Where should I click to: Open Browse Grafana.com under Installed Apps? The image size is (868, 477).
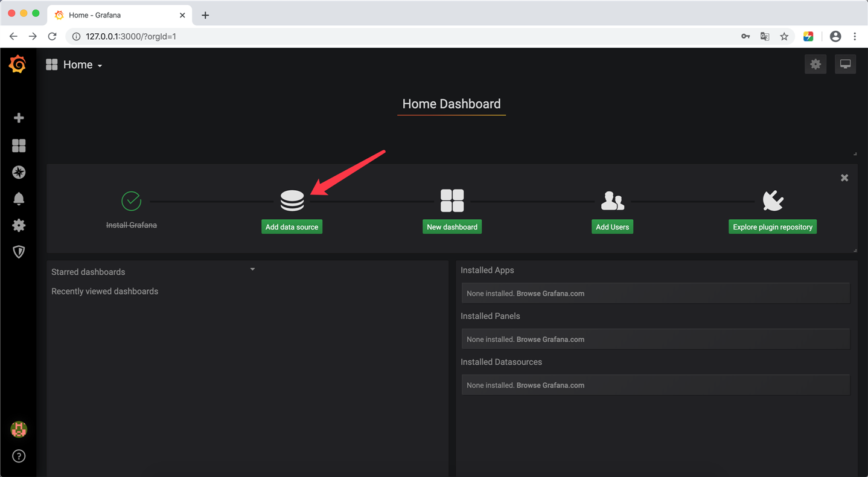(550, 293)
